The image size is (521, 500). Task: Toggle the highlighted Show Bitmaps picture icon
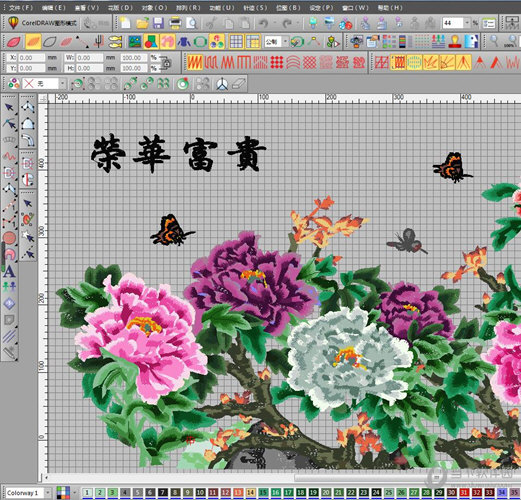pyautogui.click(x=135, y=42)
